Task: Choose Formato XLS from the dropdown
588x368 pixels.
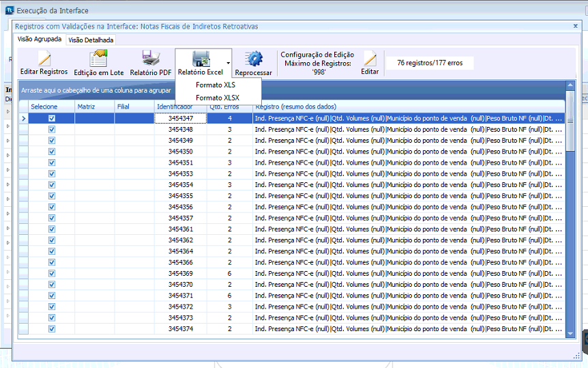Action: [216, 85]
